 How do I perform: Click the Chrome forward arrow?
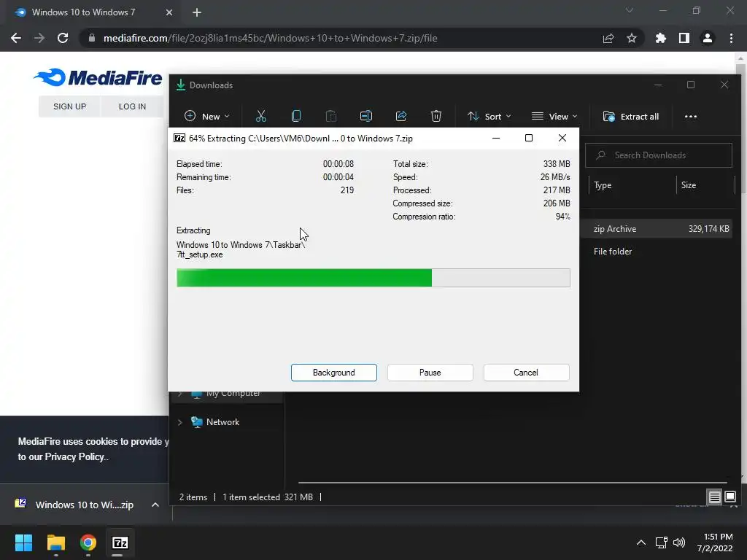pyautogui.click(x=39, y=38)
